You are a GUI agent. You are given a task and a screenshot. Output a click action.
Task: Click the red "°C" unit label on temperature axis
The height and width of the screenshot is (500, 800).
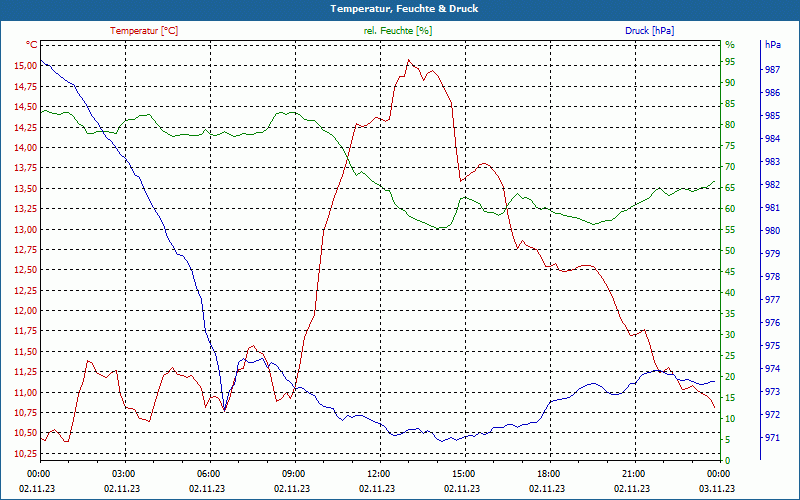tap(32, 45)
